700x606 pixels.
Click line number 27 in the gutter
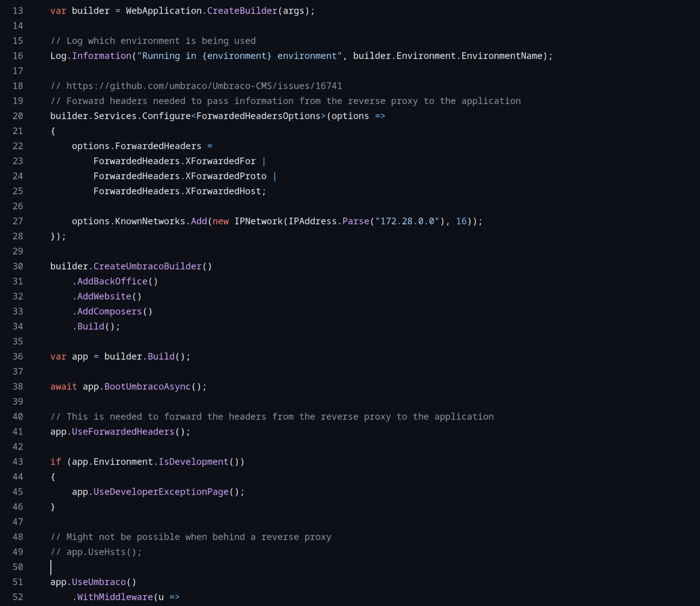point(18,221)
